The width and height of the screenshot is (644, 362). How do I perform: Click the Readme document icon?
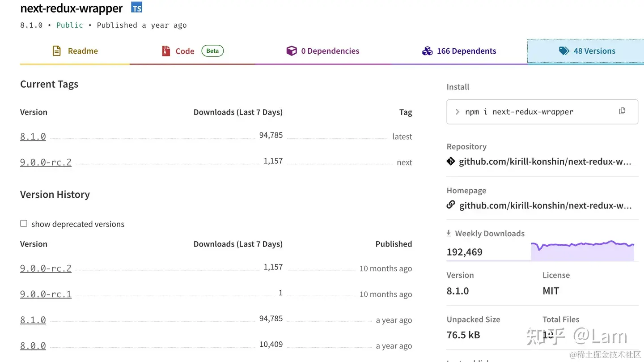pos(57,51)
